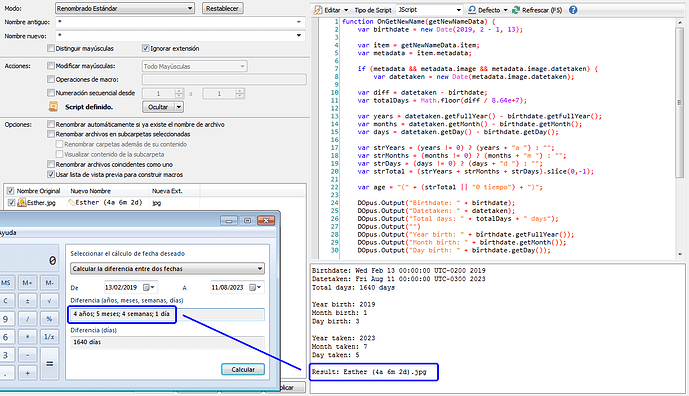689x396 pixels.
Task: Open Calcular la diferencia entre dos fechas dropdown
Action: click(x=167, y=269)
